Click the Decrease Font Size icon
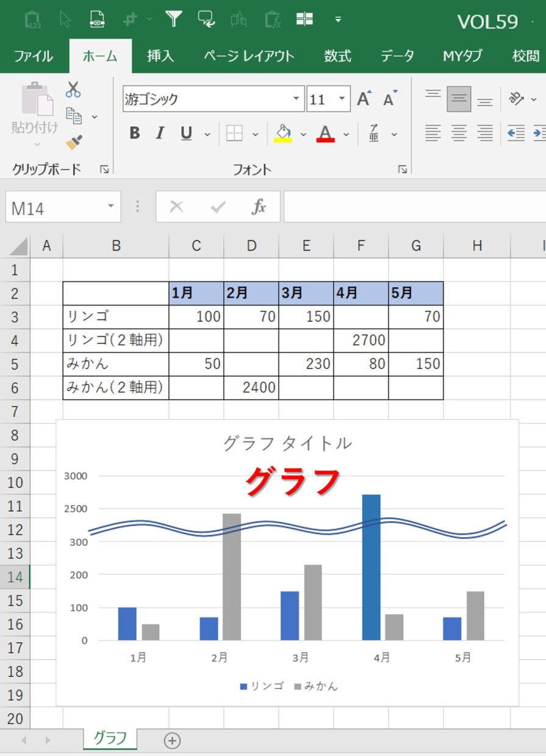The image size is (546, 756). 390,99
